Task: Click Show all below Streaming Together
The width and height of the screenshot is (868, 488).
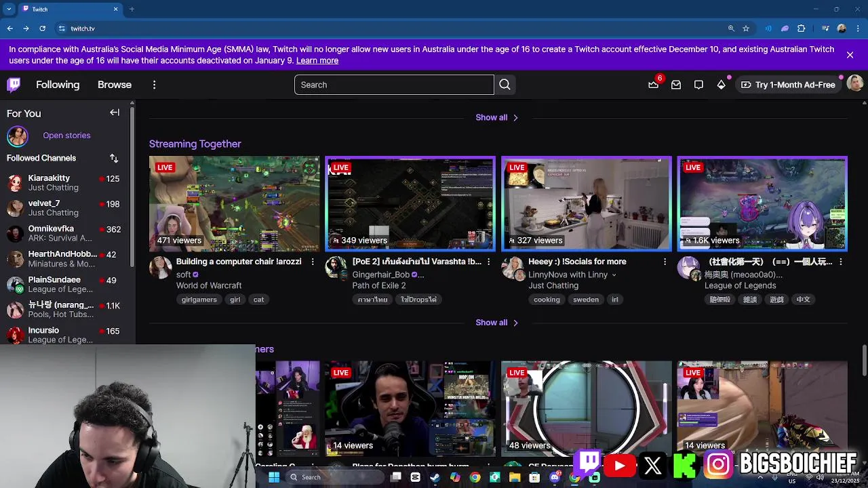Action: coord(497,323)
